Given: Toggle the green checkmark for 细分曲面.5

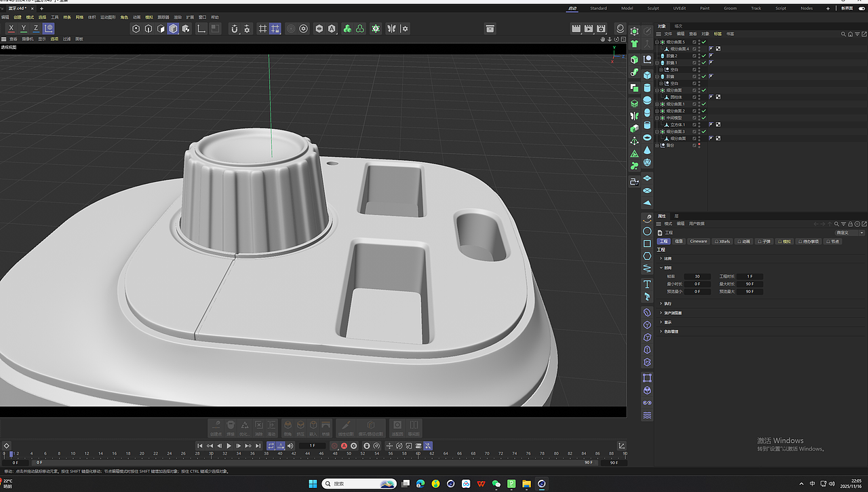Looking at the screenshot, I should pos(703,42).
